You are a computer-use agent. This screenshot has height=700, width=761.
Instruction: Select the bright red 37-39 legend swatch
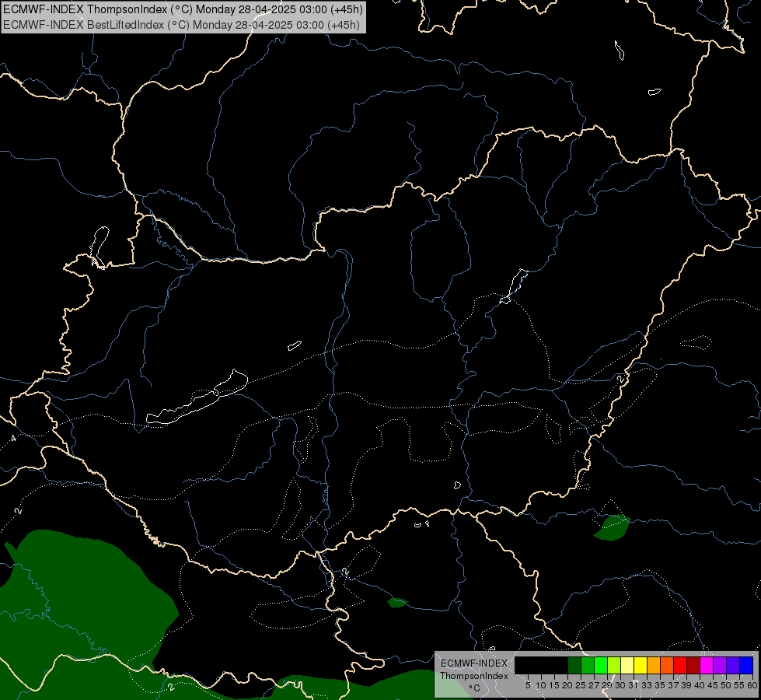coord(680,665)
